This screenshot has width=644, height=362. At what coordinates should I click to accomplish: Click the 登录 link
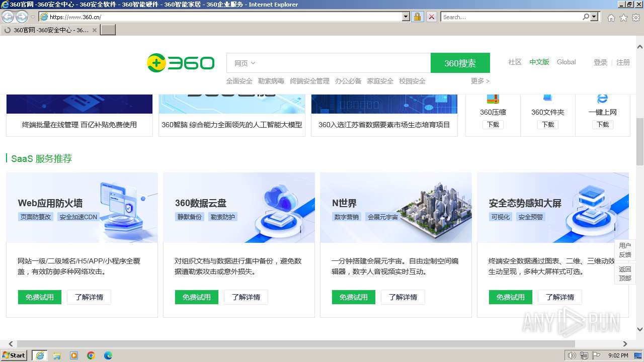(600, 62)
